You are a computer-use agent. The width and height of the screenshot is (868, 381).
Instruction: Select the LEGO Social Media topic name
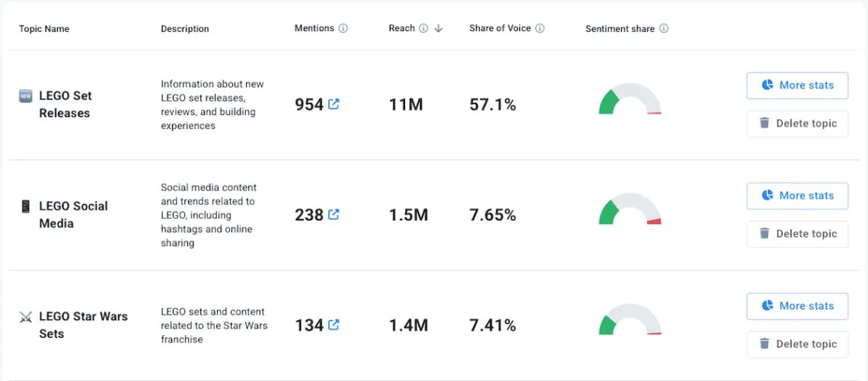pos(74,214)
